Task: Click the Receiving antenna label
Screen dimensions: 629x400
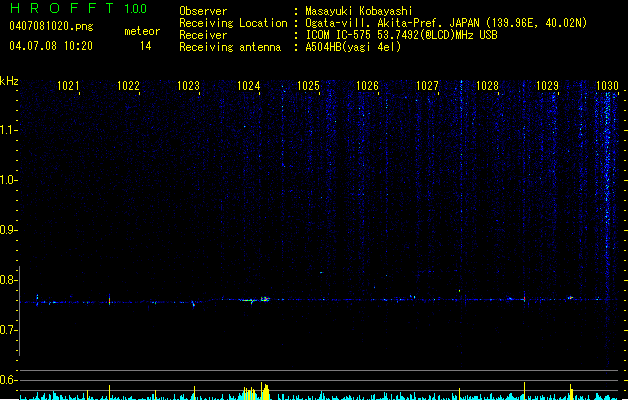Action: [x=230, y=47]
